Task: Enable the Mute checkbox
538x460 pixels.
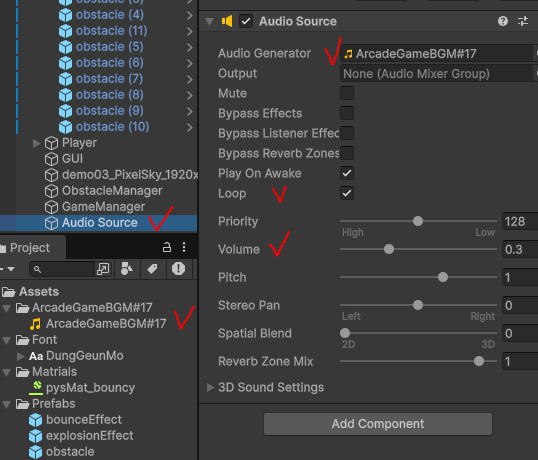Action: click(x=347, y=93)
